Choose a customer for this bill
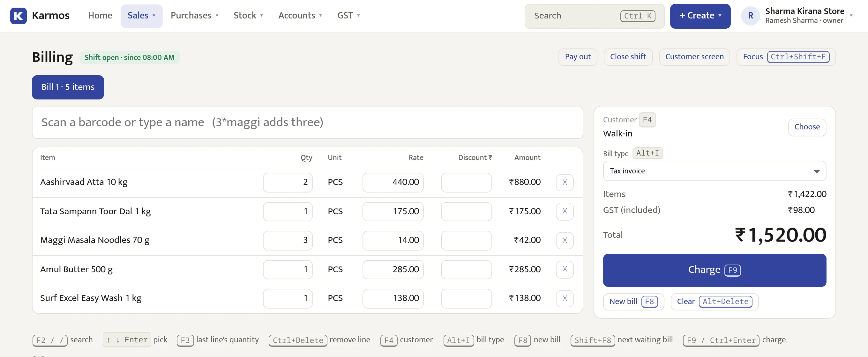The height and width of the screenshot is (357, 868). [807, 127]
